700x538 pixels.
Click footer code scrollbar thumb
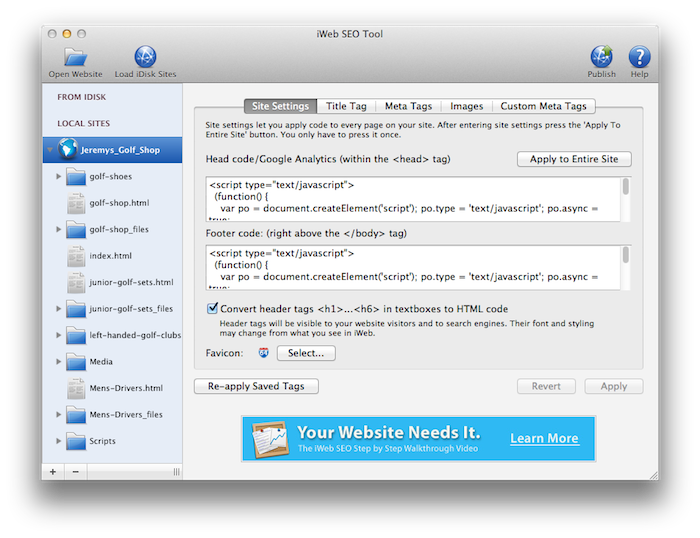point(626,255)
